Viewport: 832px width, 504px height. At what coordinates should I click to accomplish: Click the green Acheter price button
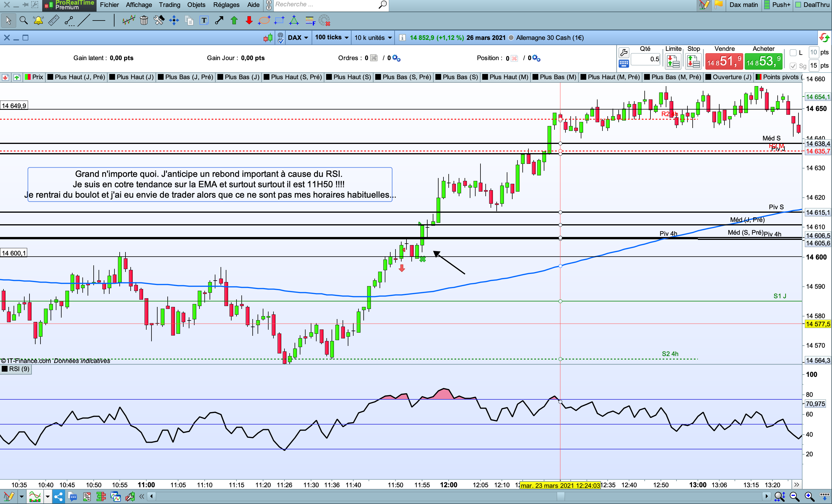coord(763,62)
